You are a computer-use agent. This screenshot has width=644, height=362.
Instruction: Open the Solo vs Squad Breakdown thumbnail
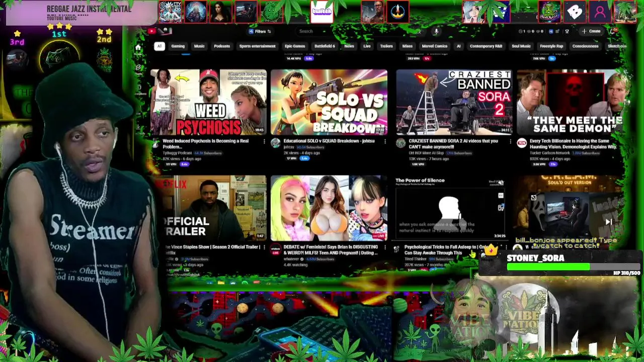click(329, 102)
